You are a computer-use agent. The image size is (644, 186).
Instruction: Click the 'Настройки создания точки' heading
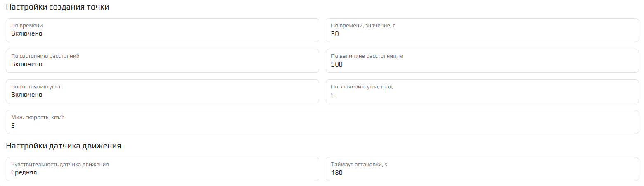(57, 7)
